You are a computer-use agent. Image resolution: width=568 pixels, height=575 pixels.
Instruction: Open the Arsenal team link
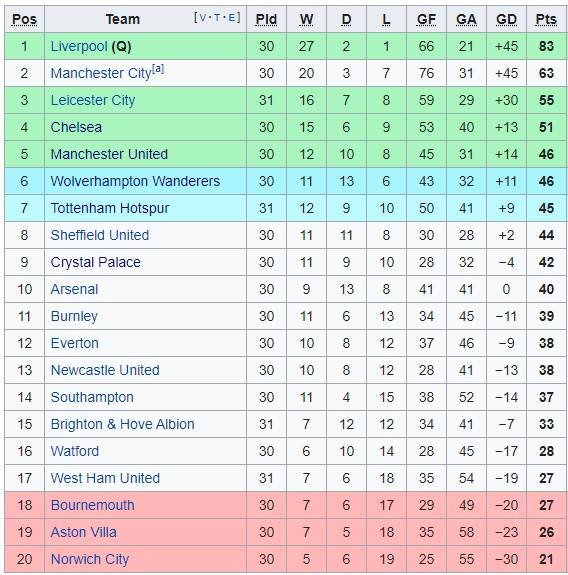tap(74, 289)
